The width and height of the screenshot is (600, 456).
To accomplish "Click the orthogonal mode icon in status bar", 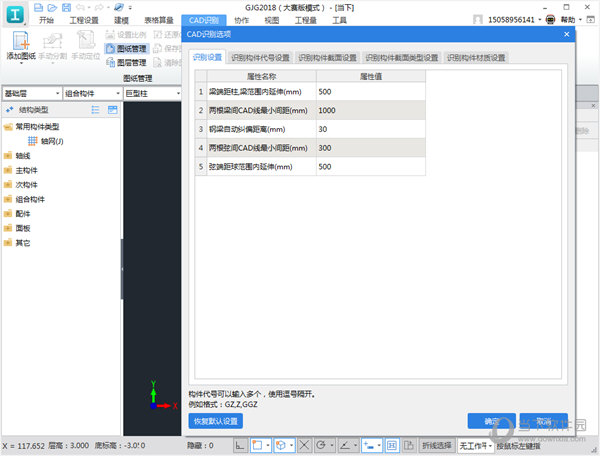I will point(240,445).
